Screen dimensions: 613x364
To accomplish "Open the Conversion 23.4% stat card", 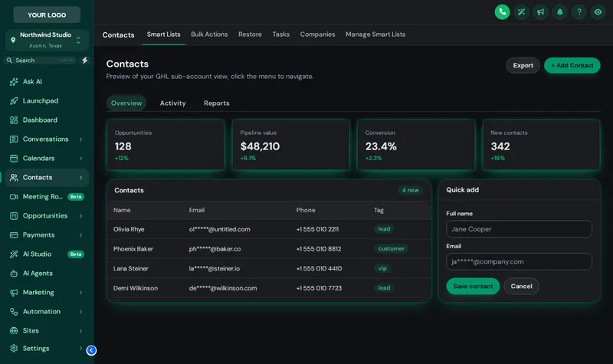I will point(416,145).
